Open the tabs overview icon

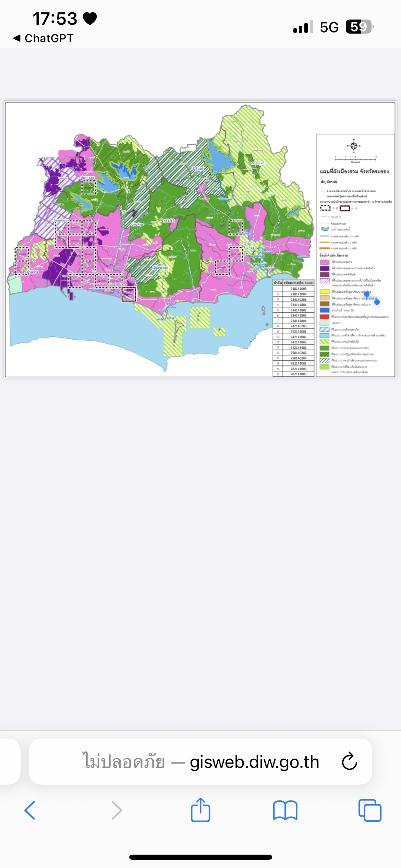coord(370,810)
